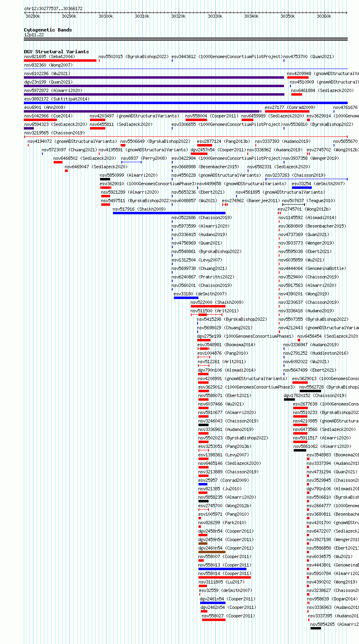
Task: Open variant nsv507637 (Teague2010) label
Action: click(x=309, y=201)
